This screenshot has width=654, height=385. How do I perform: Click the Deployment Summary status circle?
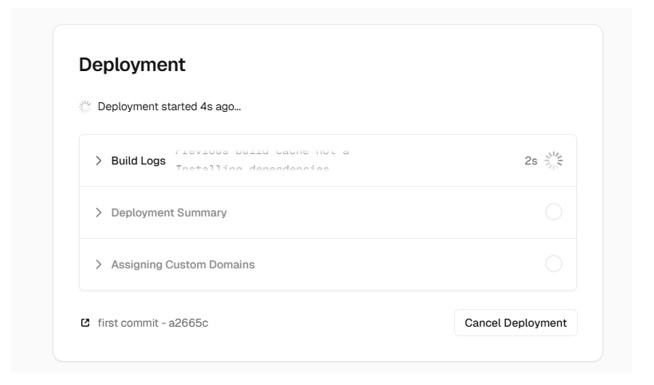pyautogui.click(x=553, y=212)
